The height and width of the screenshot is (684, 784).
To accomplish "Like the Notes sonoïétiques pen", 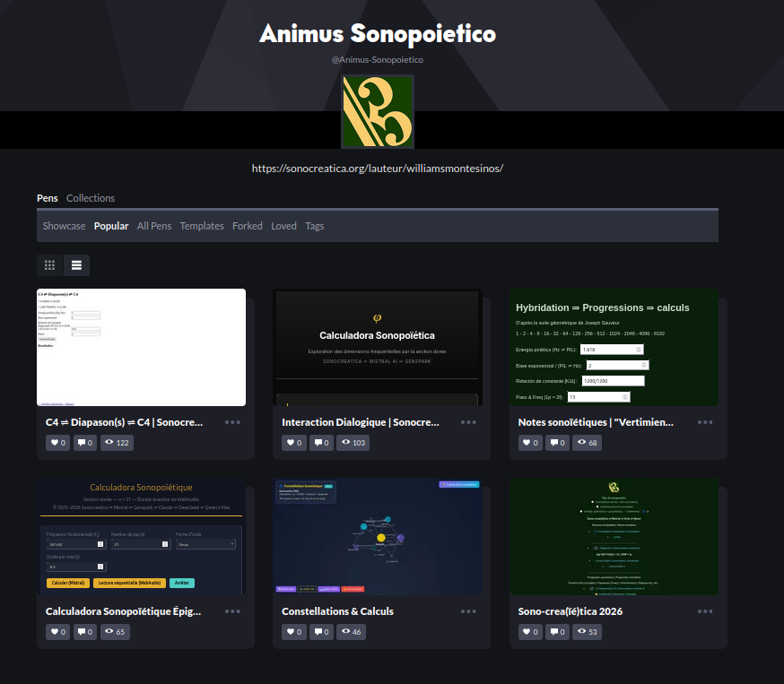I will pyautogui.click(x=530, y=443).
